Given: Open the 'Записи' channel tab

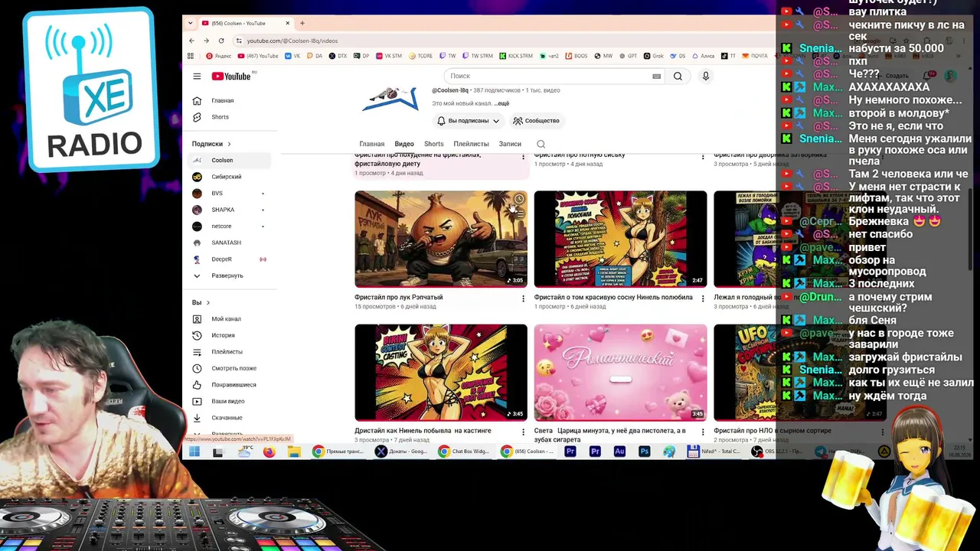Looking at the screenshot, I should click(x=510, y=144).
